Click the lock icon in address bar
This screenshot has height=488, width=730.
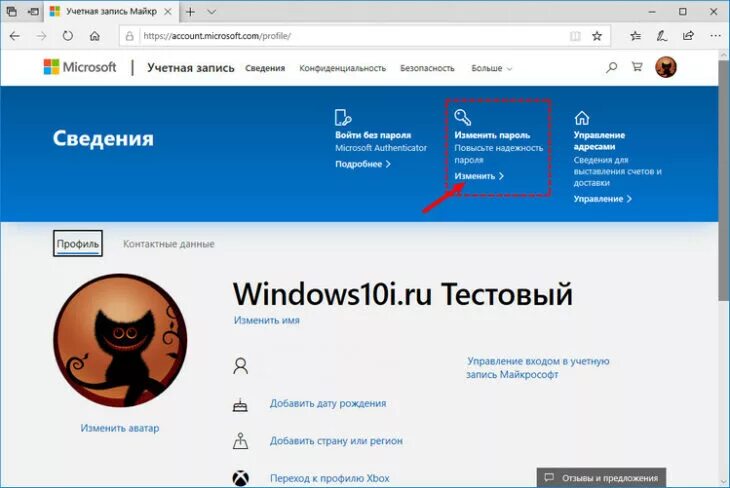pos(130,36)
